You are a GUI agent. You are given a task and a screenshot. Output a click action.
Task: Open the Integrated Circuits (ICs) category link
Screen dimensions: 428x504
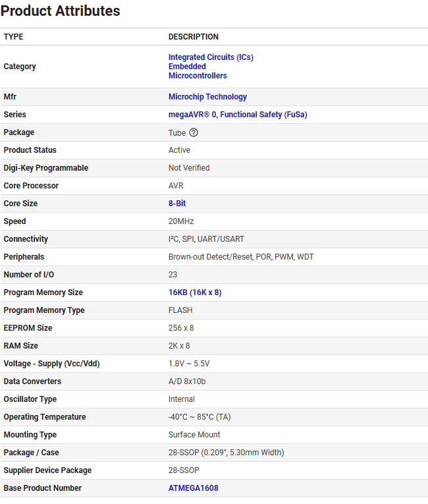(211, 57)
